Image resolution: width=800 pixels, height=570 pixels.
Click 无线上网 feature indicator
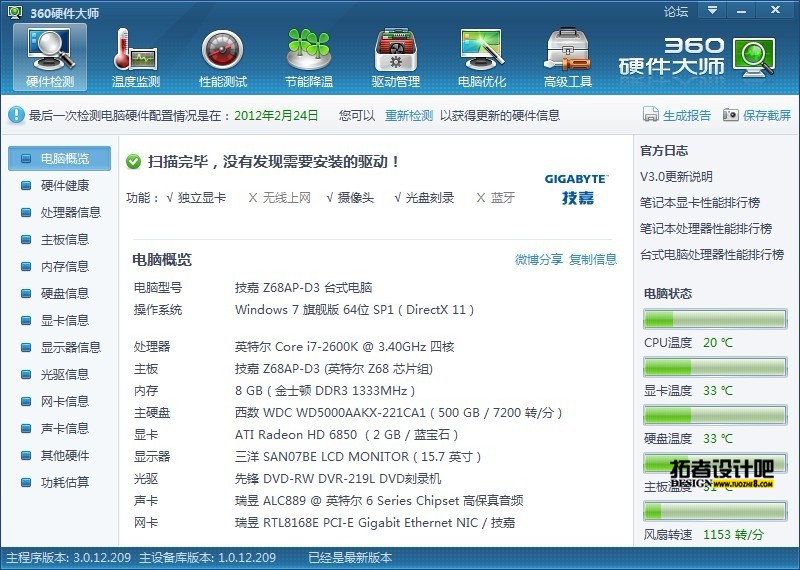[280, 197]
